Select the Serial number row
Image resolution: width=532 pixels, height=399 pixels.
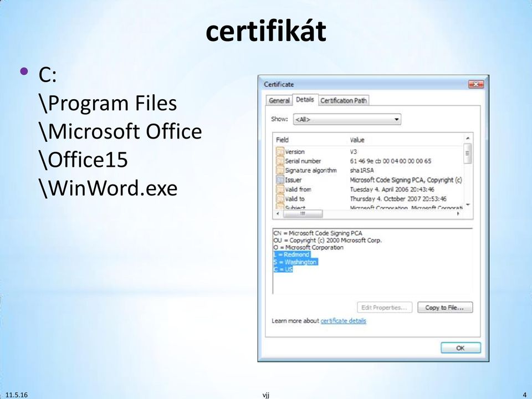[x=369, y=161]
